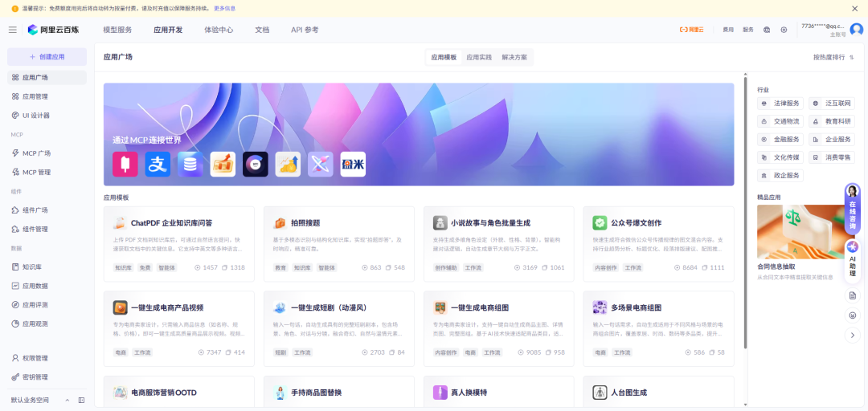The image size is (868, 411).
Task: Click the 多场景电商组图 purple icon
Action: click(600, 307)
